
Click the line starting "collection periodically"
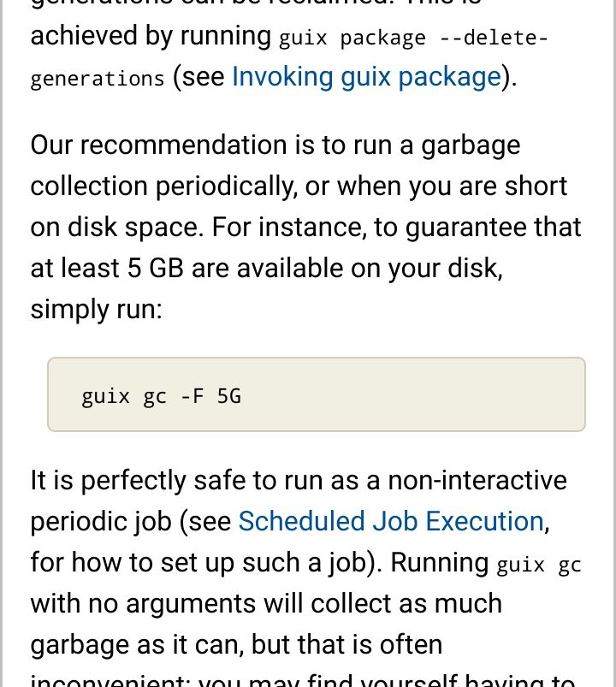[299, 187]
